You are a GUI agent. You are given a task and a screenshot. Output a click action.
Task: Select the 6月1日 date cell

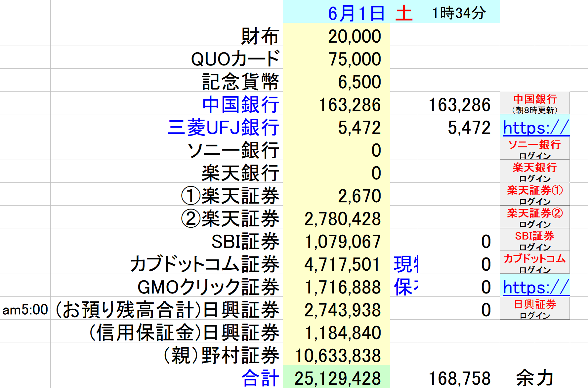(336, 12)
